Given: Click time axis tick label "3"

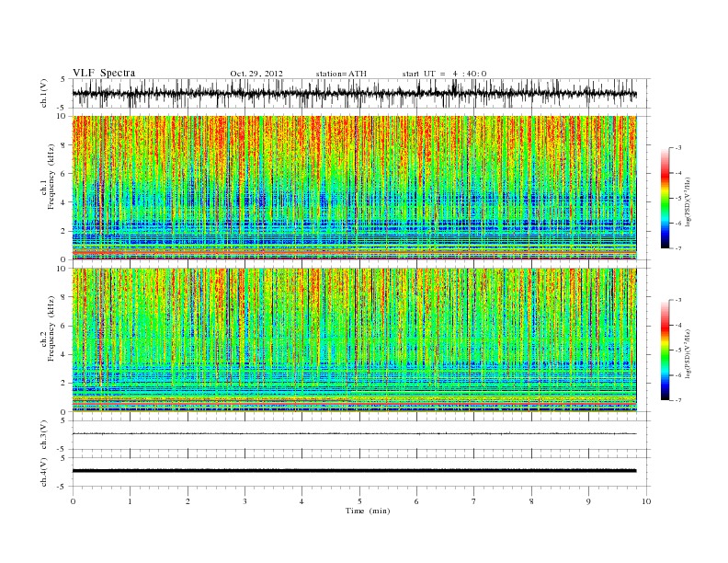Looking at the screenshot, I should tap(245, 501).
